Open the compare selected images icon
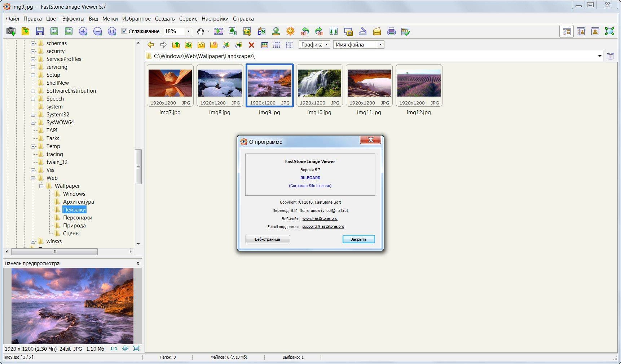Screen dimensions: 621x364 pyautogui.click(x=334, y=31)
